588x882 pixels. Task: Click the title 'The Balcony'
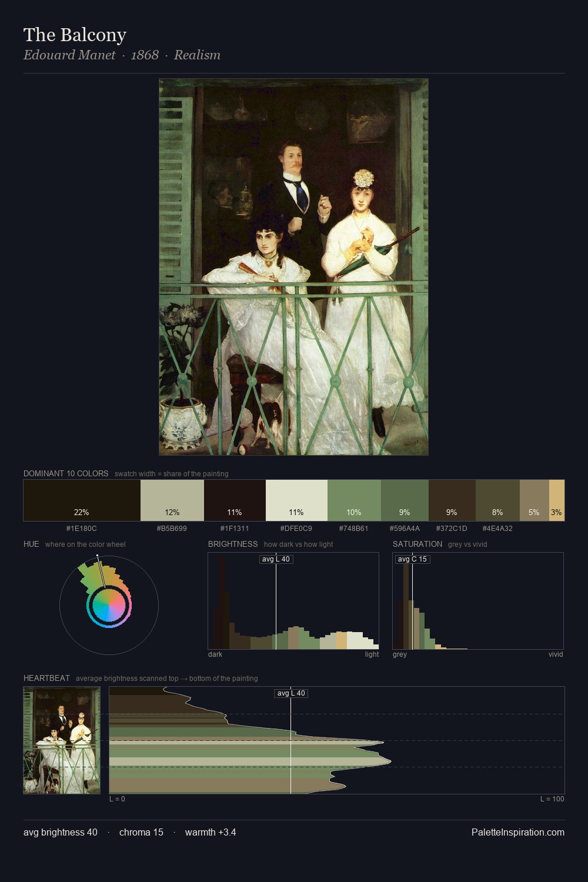pos(75,35)
